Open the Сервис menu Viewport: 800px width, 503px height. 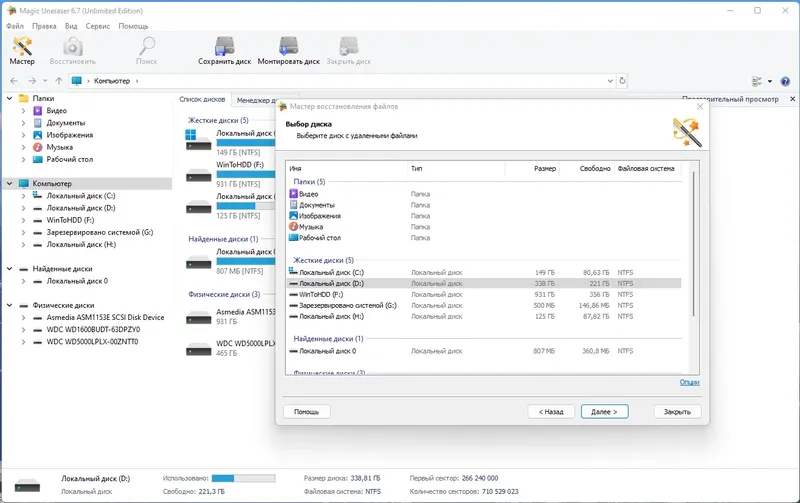coord(97,26)
